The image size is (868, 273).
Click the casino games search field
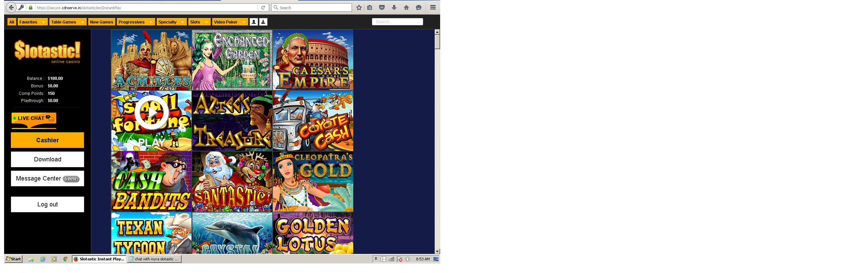click(x=397, y=22)
